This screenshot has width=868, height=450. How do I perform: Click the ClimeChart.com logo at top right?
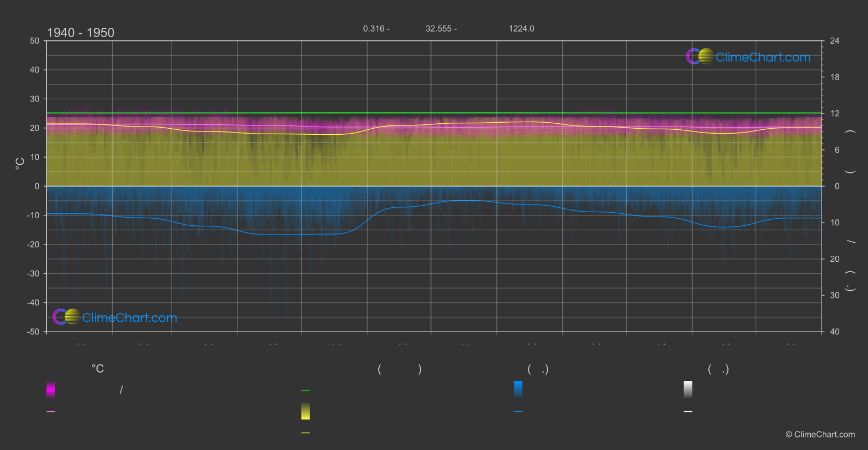(748, 57)
